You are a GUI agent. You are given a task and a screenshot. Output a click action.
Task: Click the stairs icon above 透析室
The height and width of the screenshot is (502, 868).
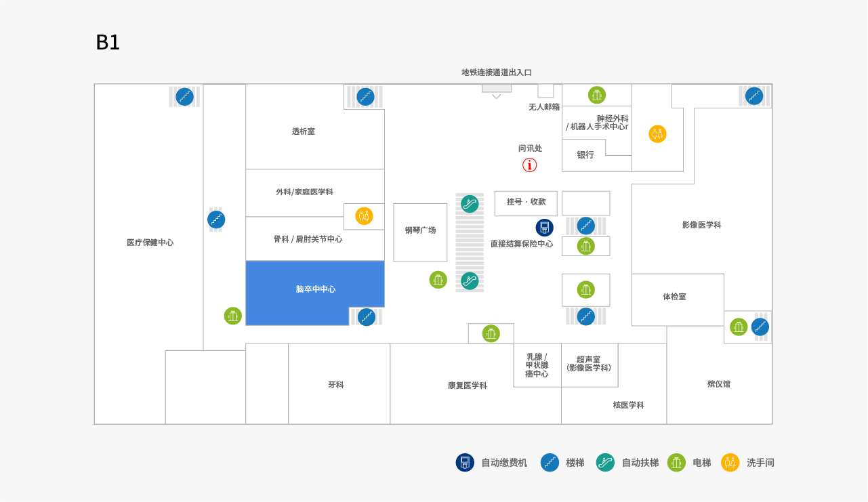pyautogui.click(x=366, y=97)
